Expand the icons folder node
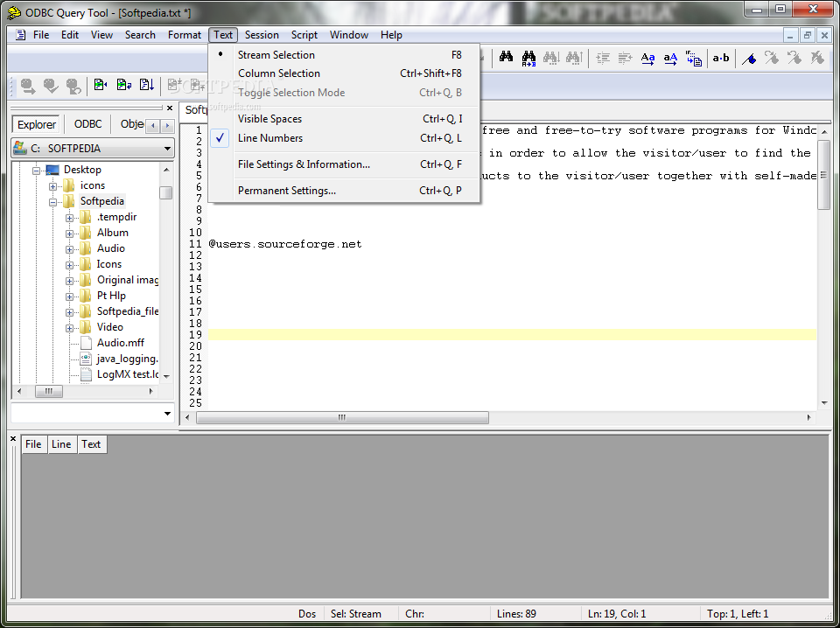Image resolution: width=840 pixels, height=628 pixels. tap(52, 187)
